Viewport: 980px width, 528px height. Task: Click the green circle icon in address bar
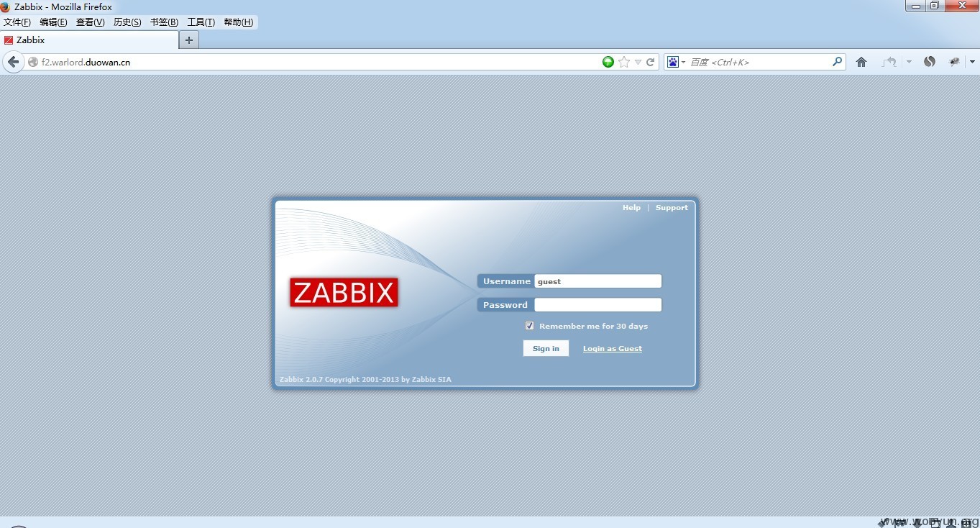pos(608,62)
